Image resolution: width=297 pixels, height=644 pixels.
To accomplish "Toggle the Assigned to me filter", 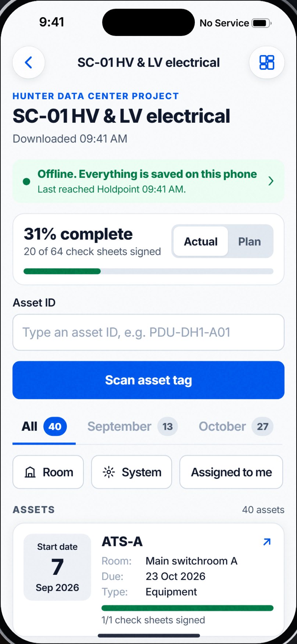I will click(231, 472).
